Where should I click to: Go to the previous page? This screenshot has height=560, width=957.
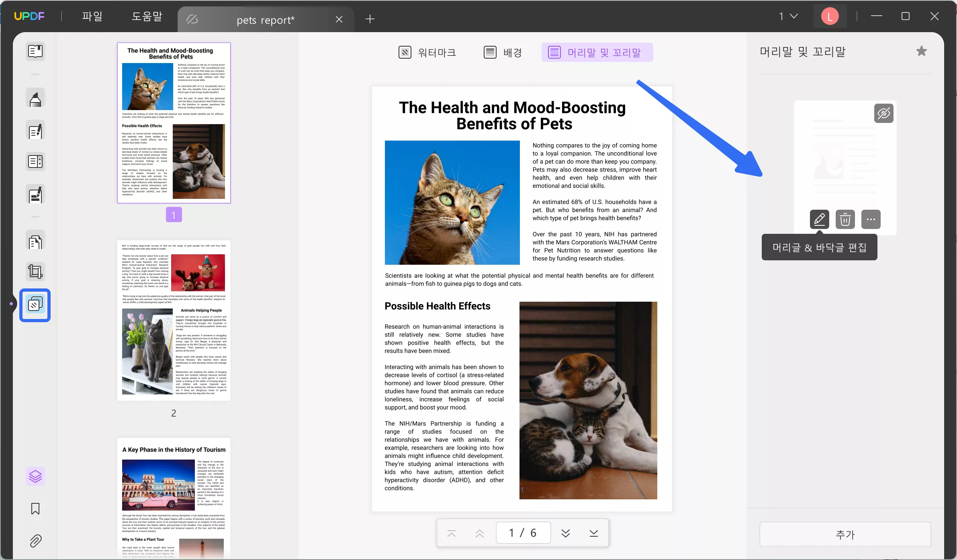tap(480, 533)
